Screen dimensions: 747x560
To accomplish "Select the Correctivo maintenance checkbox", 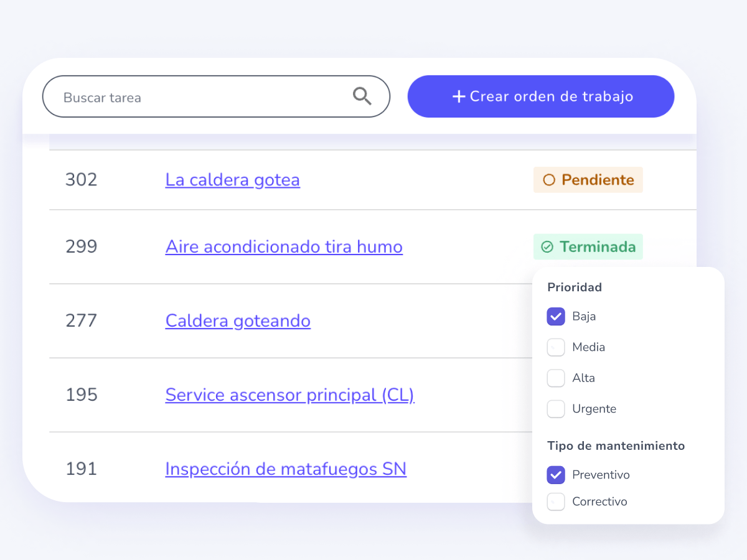I will tap(556, 502).
